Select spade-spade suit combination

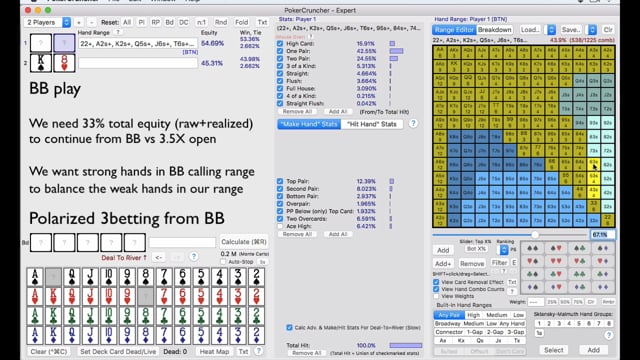[x=532, y=248]
